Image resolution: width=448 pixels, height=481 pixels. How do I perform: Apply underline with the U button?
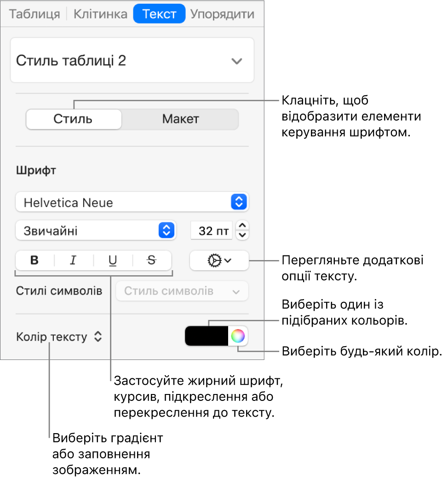coord(113,260)
